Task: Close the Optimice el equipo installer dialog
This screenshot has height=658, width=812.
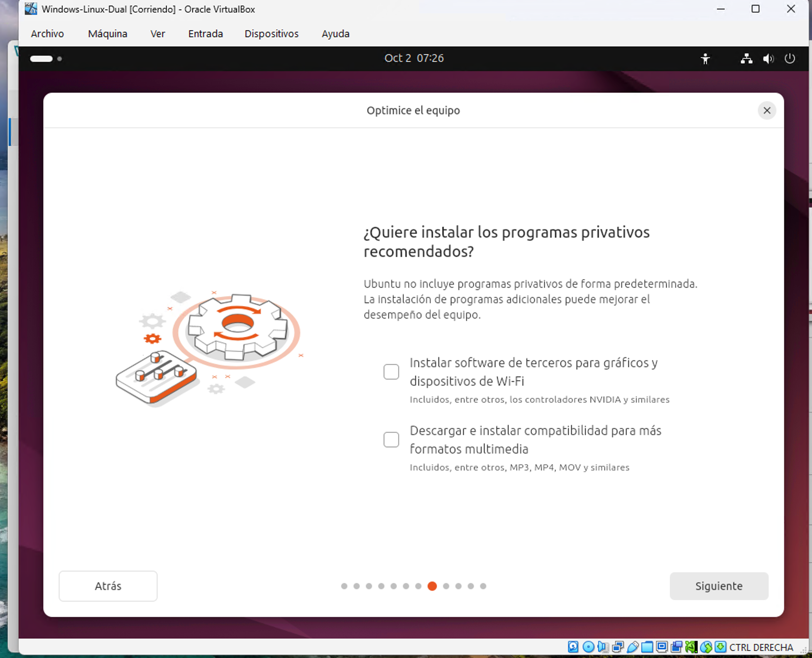Action: click(767, 111)
